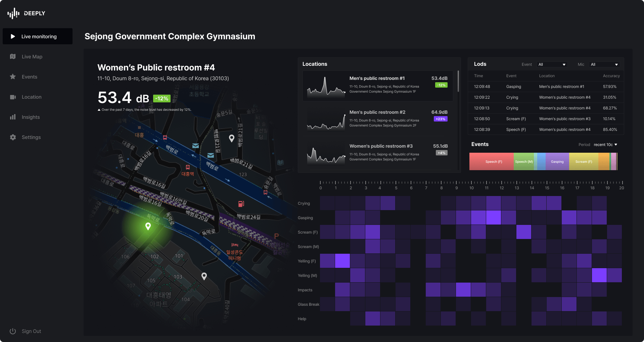Click the Events star icon
644x342 pixels.
pos(13,77)
